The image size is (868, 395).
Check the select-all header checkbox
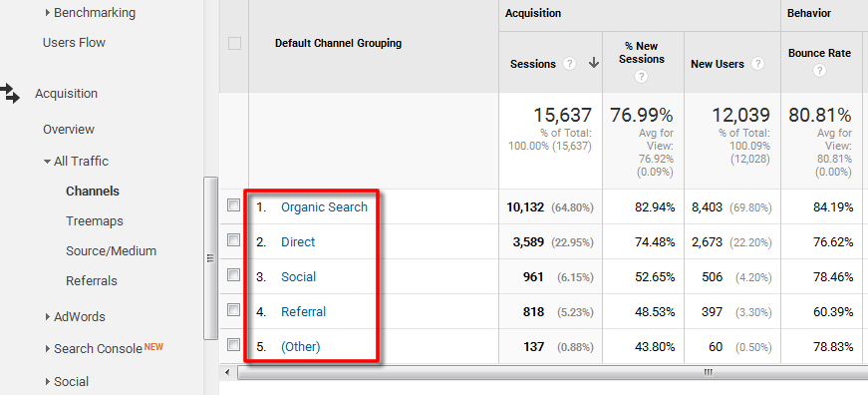[x=235, y=43]
